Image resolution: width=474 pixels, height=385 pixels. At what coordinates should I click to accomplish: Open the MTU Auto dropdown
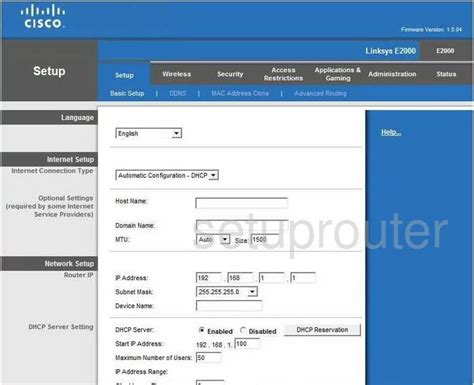point(213,239)
